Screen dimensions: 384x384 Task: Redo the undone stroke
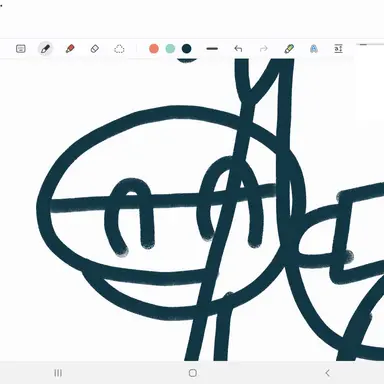point(263,49)
